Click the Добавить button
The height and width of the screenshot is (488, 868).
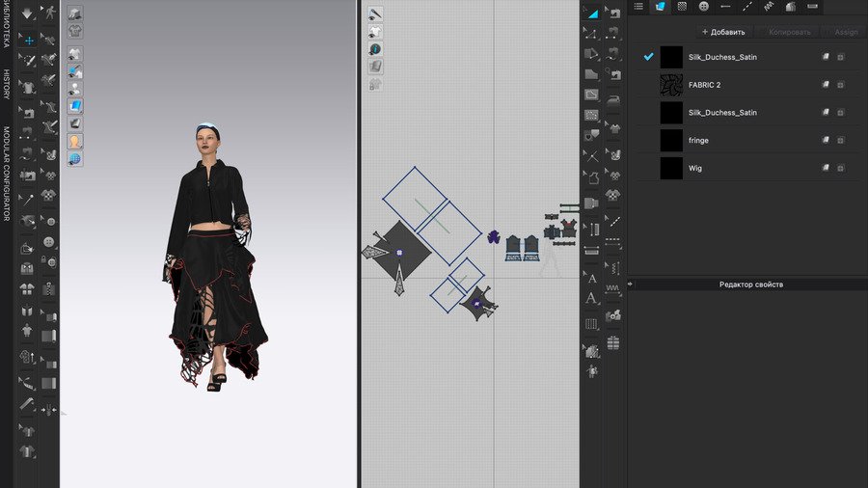[723, 32]
